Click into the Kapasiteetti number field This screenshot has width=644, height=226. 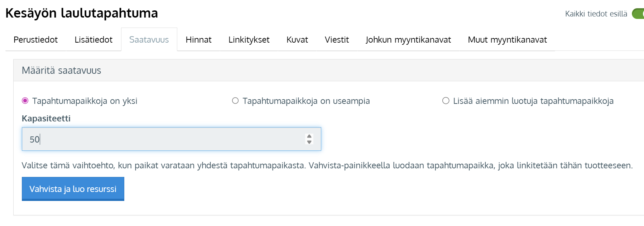click(161, 139)
